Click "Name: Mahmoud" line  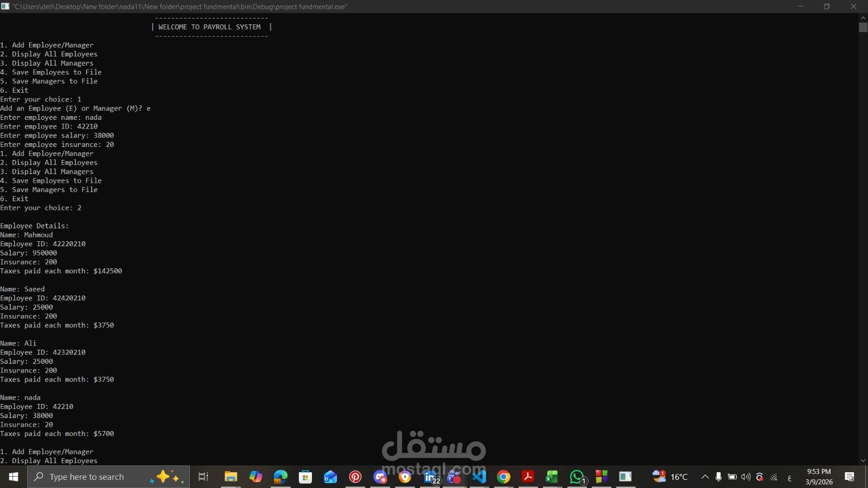pos(27,235)
